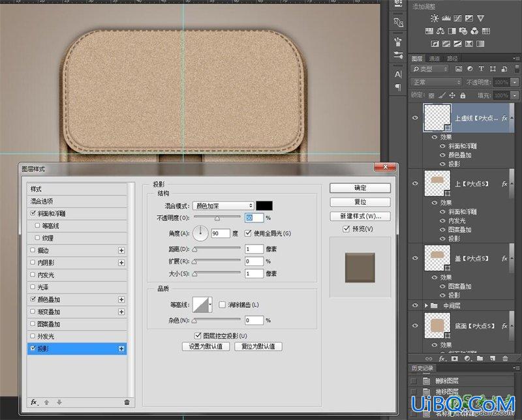The image size is (522, 420).
Task: Toggle 图层挖空投影 checkbox
Action: pyautogui.click(x=198, y=335)
